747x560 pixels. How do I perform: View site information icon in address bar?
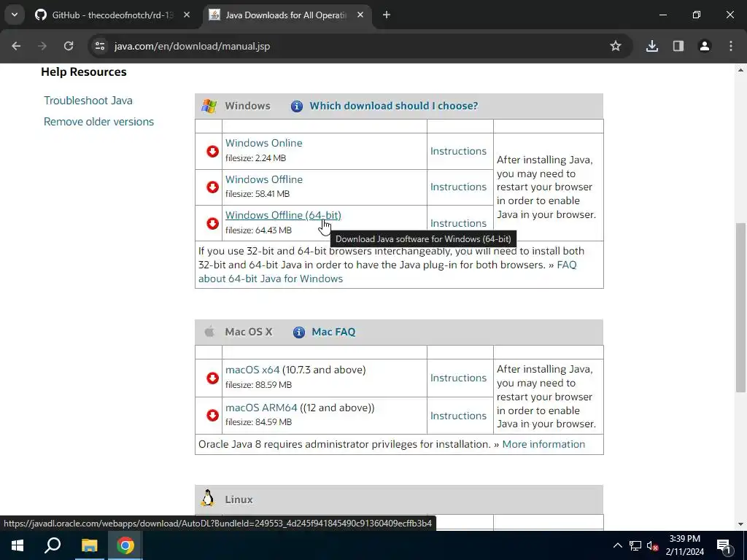click(x=100, y=46)
